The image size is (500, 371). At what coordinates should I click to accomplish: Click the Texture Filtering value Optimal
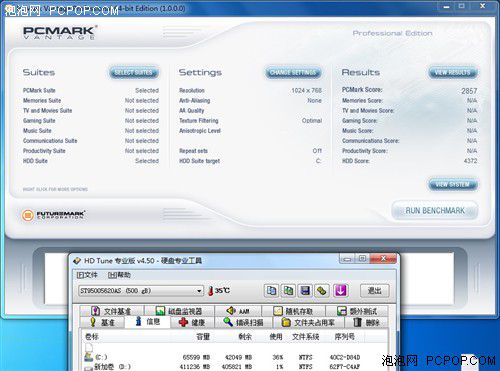click(312, 120)
